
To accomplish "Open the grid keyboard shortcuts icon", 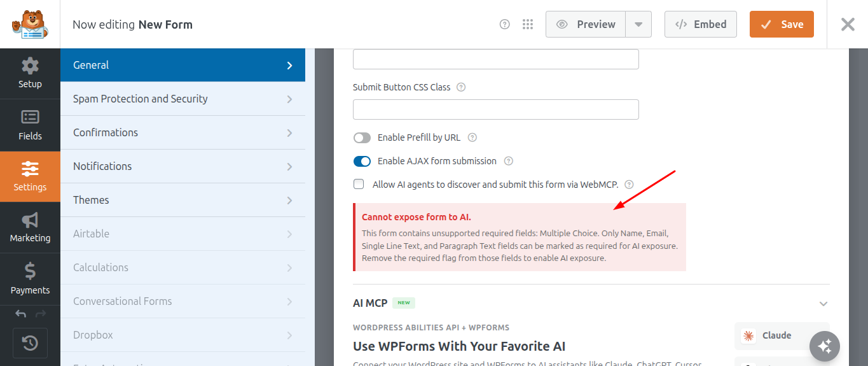I will point(527,24).
